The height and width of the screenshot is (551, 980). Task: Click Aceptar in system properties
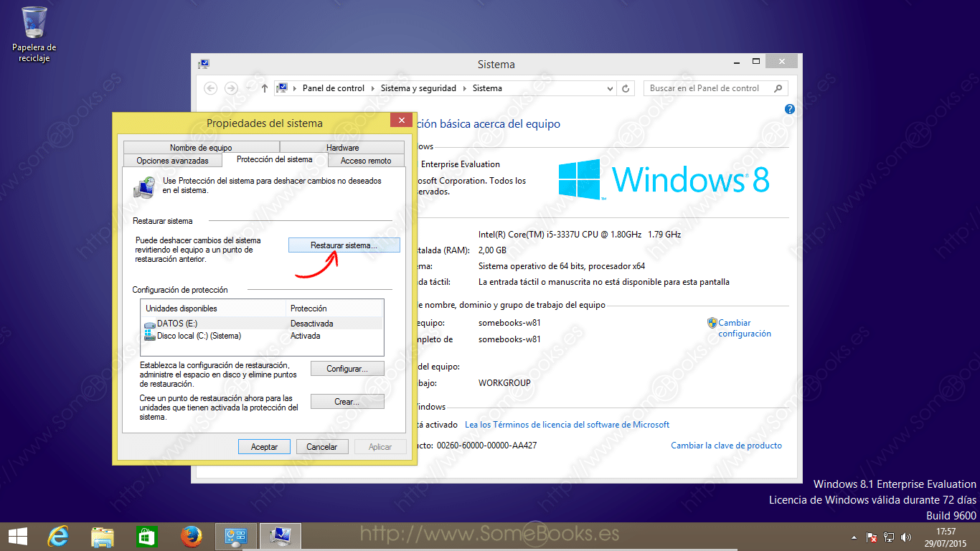[264, 447]
